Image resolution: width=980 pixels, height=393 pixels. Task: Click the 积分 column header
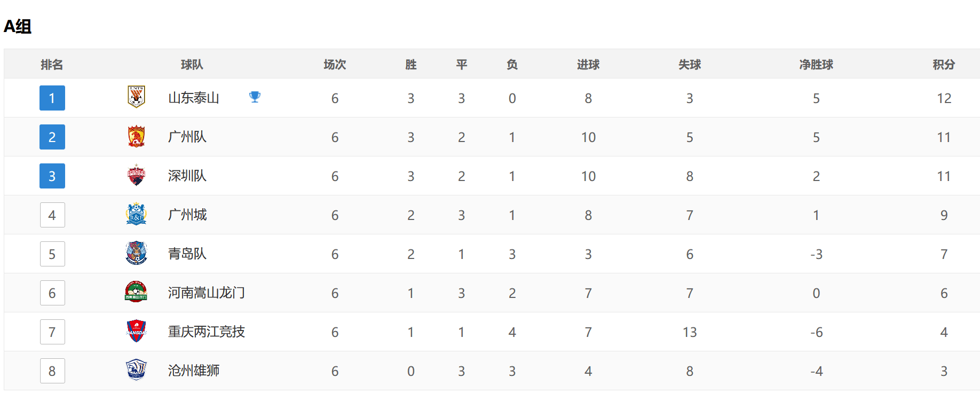[x=944, y=65]
